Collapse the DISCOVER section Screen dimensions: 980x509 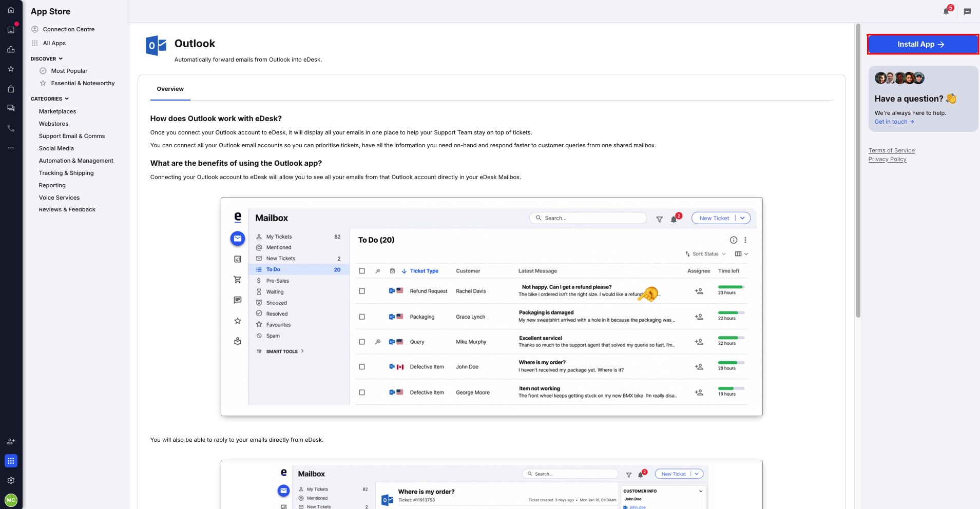click(47, 58)
